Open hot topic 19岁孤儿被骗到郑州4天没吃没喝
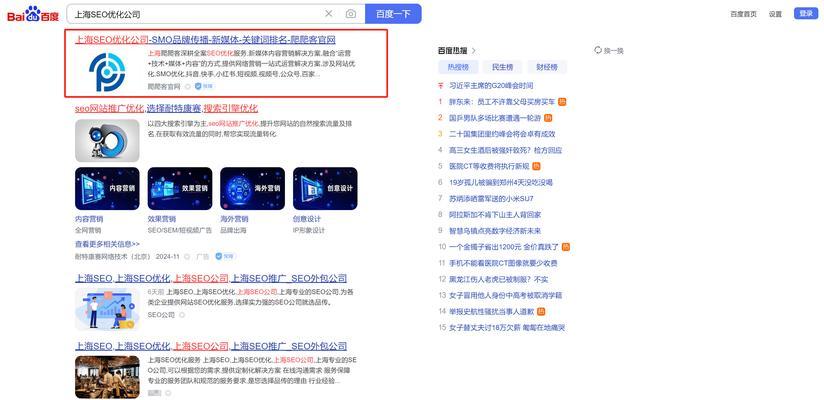 point(501,182)
